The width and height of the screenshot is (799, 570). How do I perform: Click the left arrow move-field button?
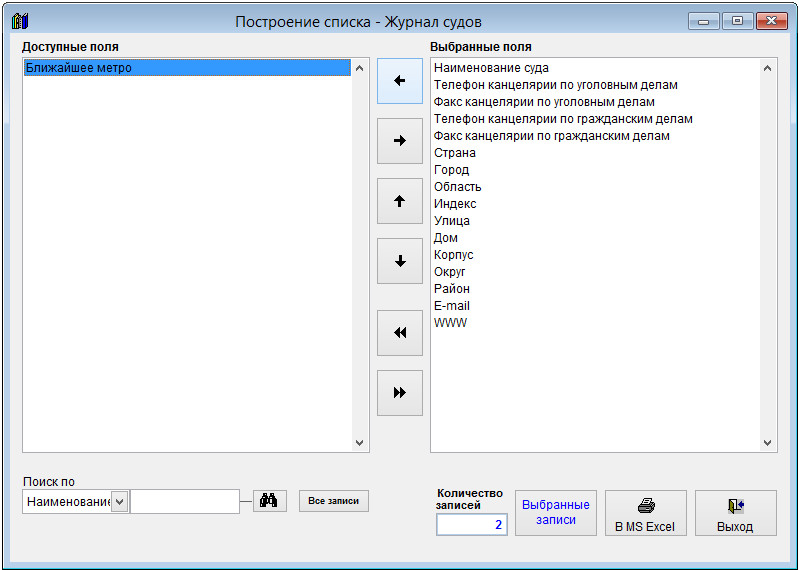400,81
